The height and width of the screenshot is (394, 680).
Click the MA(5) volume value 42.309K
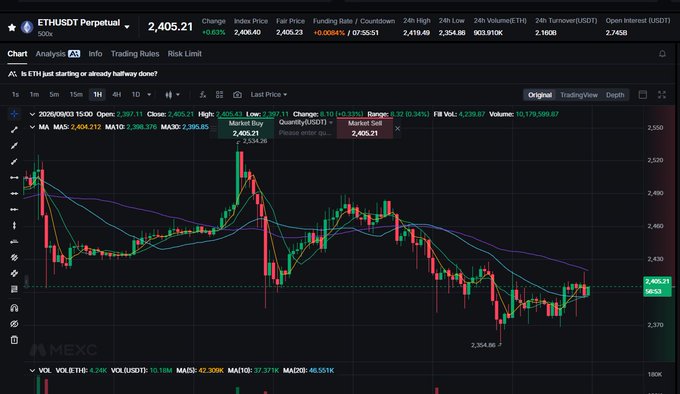211,371
